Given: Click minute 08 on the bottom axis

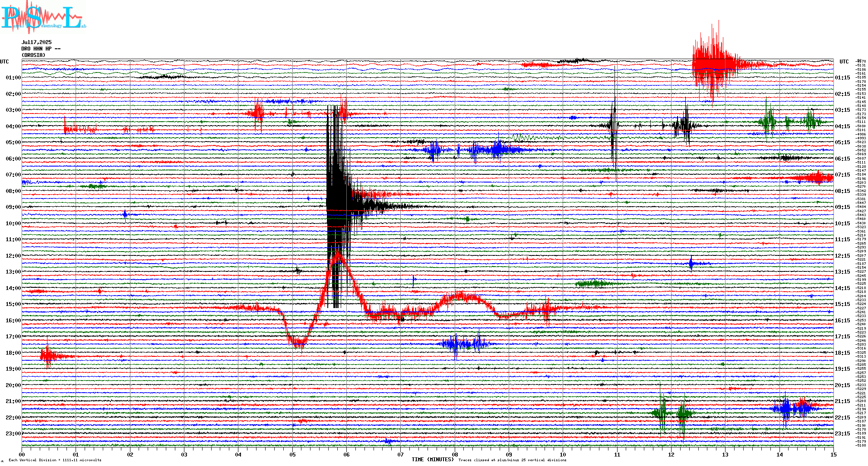Looking at the screenshot, I should [x=455, y=454].
